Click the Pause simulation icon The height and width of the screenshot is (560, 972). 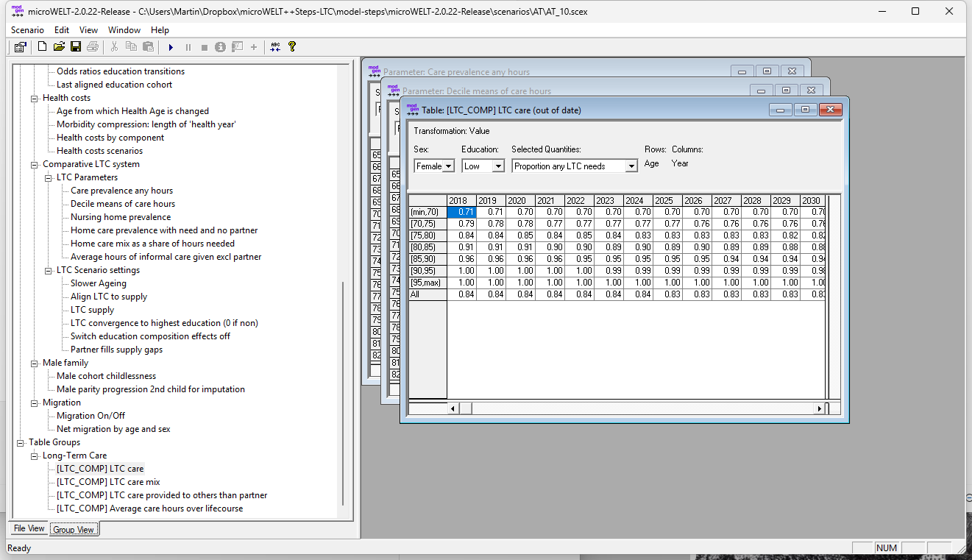coord(188,47)
